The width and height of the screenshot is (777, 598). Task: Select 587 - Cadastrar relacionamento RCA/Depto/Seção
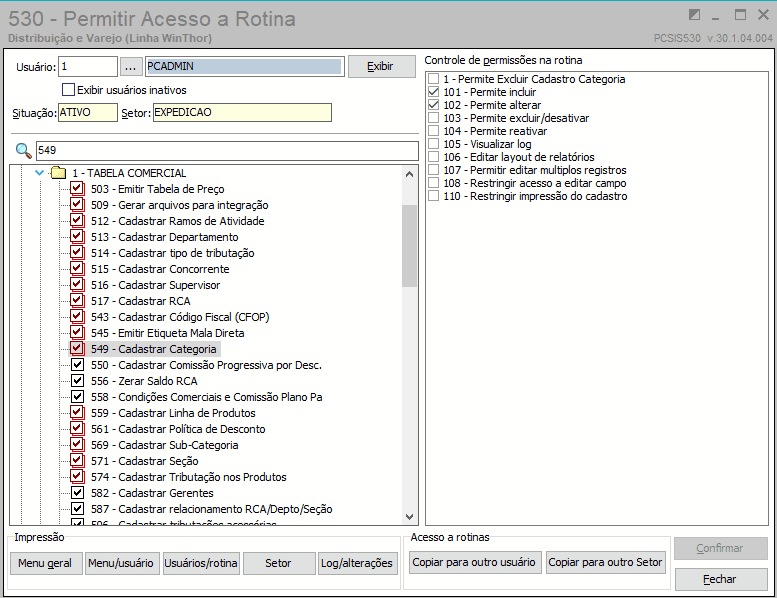pos(212,509)
